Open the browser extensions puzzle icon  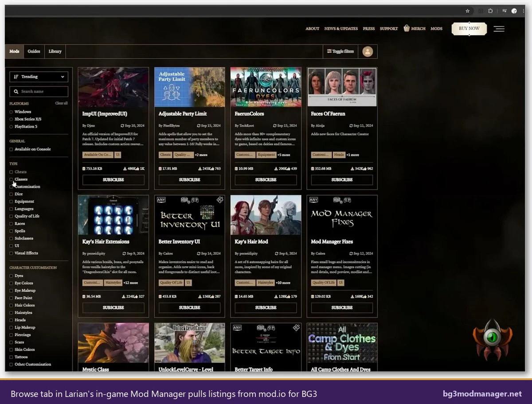[491, 11]
